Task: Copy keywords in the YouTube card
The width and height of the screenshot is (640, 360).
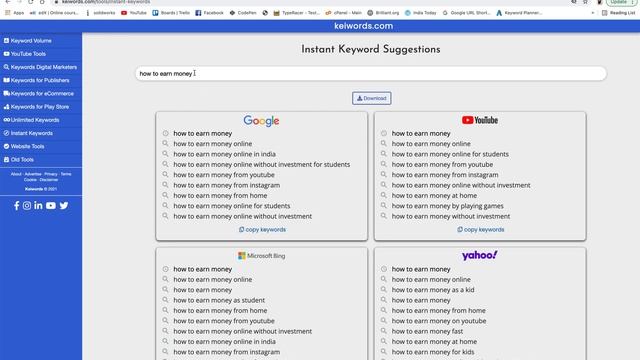Action: pos(480,230)
